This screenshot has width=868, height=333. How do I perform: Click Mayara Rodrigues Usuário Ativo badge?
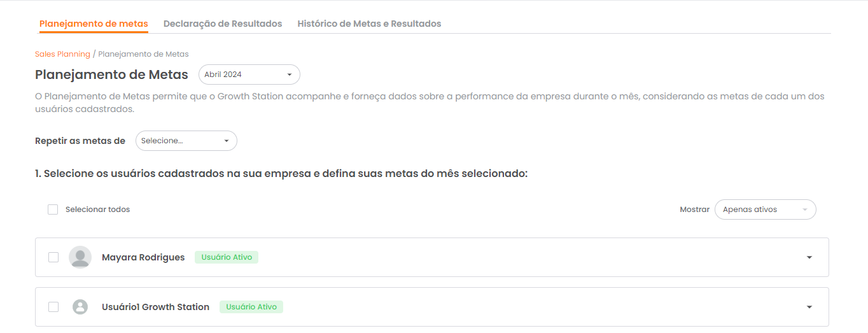click(227, 257)
